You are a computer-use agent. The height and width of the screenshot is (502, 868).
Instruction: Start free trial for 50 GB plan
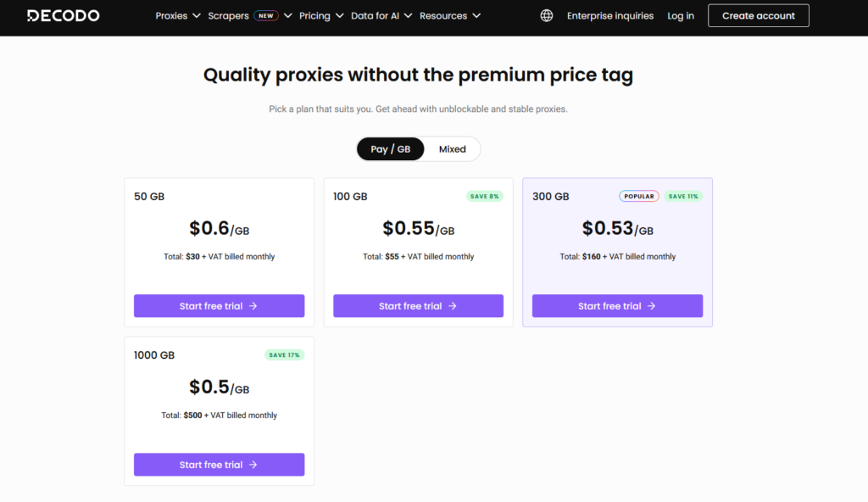[x=219, y=306]
